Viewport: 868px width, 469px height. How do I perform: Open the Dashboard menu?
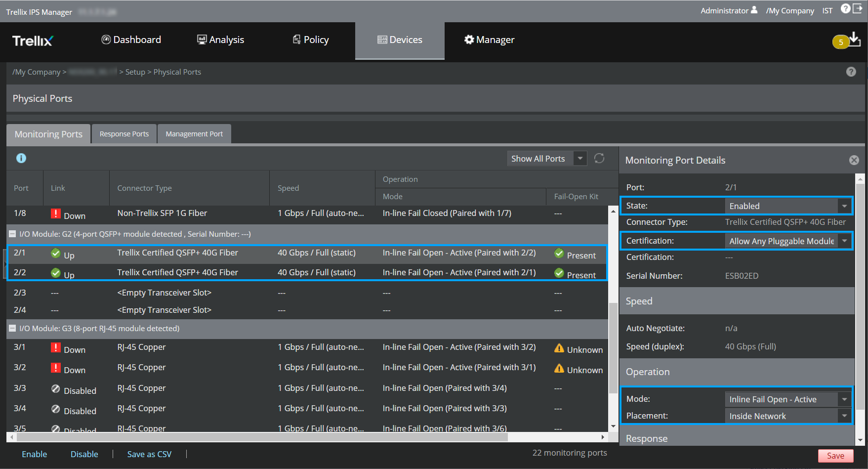click(131, 40)
